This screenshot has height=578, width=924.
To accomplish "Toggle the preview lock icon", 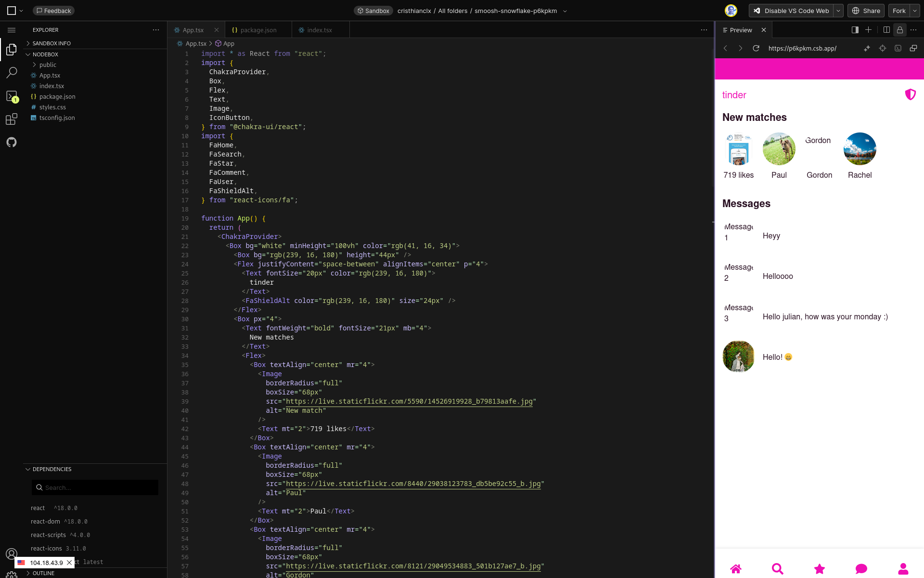I will click(899, 30).
